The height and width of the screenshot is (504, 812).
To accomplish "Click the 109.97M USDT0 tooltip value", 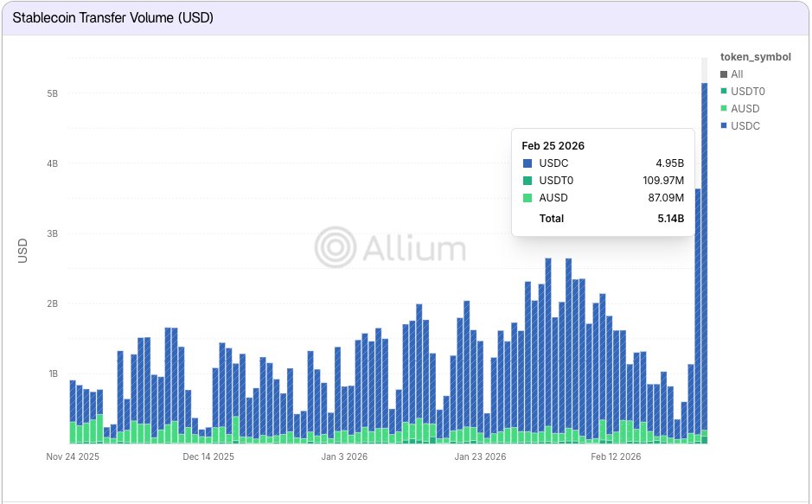I will [x=663, y=180].
